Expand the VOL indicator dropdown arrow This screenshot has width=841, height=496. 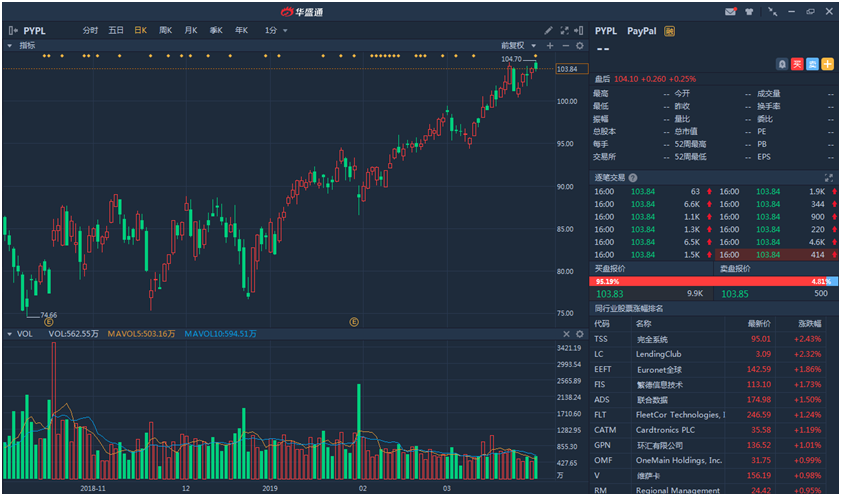10,333
